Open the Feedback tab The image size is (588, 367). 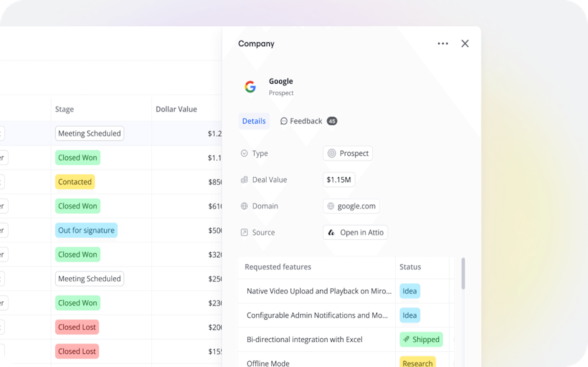pos(306,121)
